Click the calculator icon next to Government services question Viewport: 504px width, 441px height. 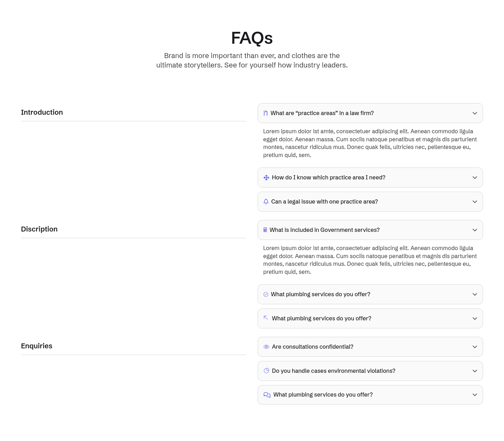pyautogui.click(x=265, y=230)
